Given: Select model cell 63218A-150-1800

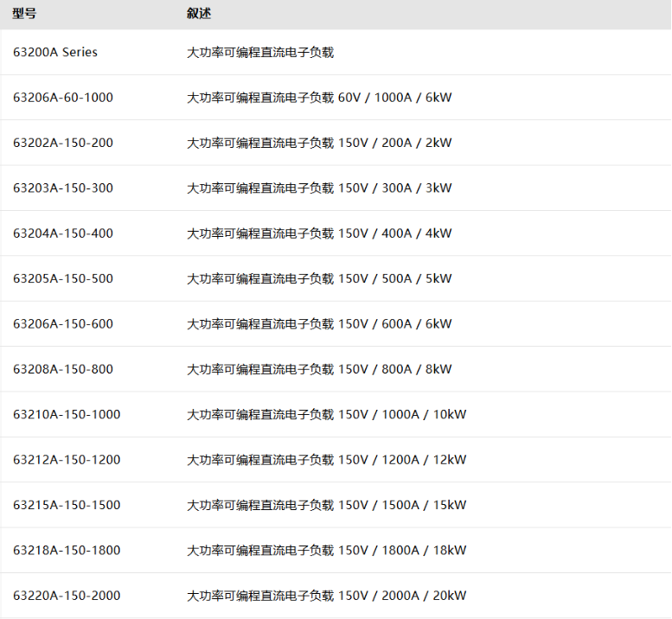Looking at the screenshot, I should click(67, 551).
